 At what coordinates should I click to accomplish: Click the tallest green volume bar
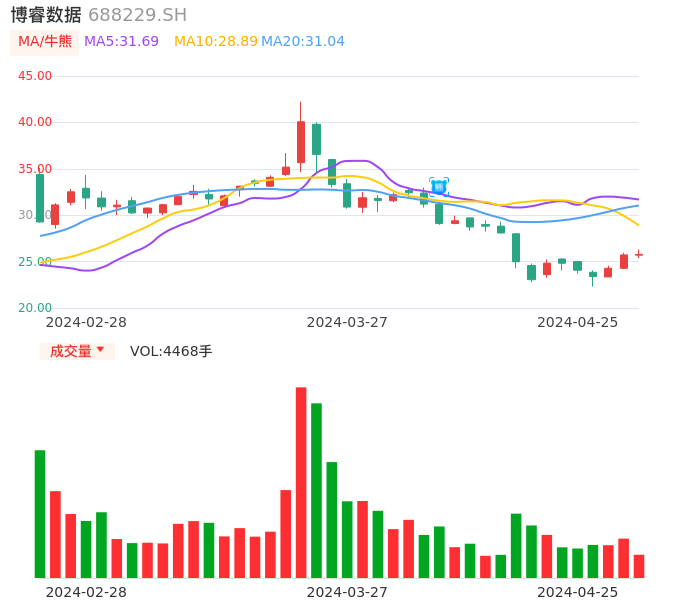[316, 490]
